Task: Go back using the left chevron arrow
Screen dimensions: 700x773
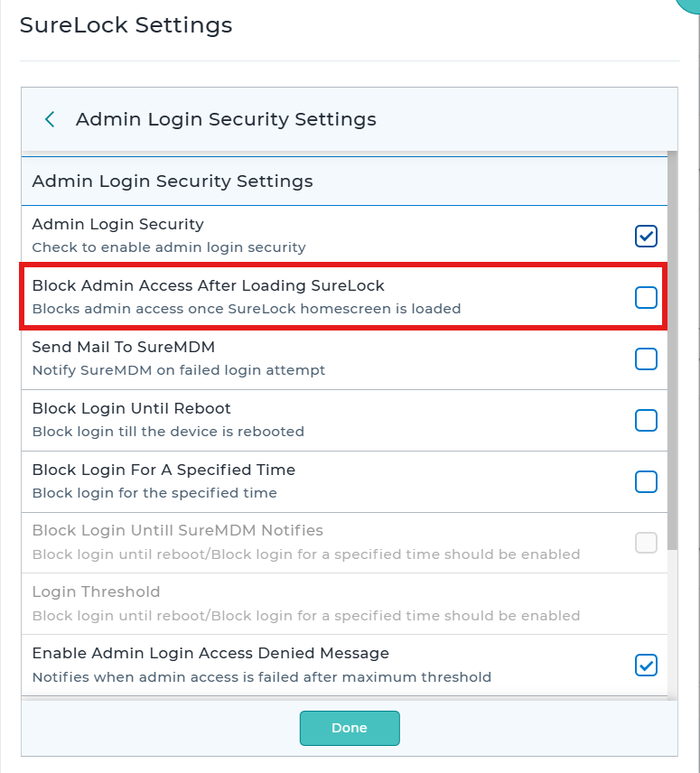Action: click(50, 119)
